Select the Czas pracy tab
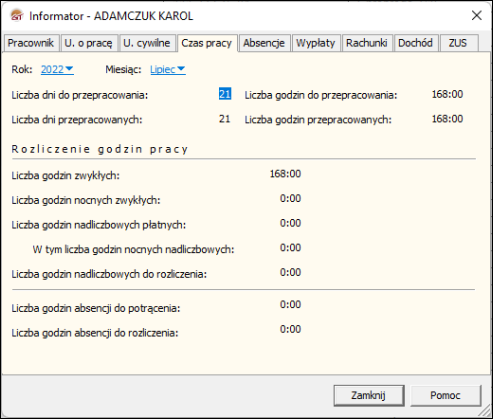The height and width of the screenshot is (419, 493). coord(207,43)
